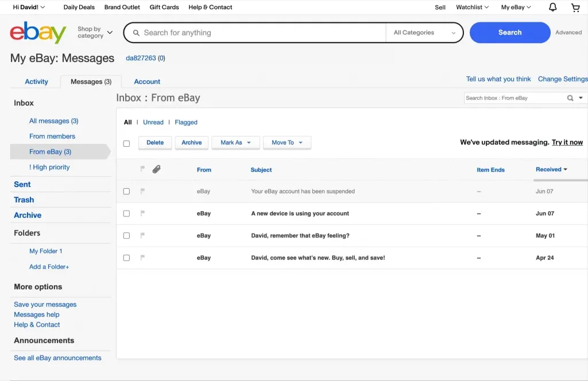Check the select-all messages checkbox
This screenshot has height=381, width=588.
pos(126,143)
